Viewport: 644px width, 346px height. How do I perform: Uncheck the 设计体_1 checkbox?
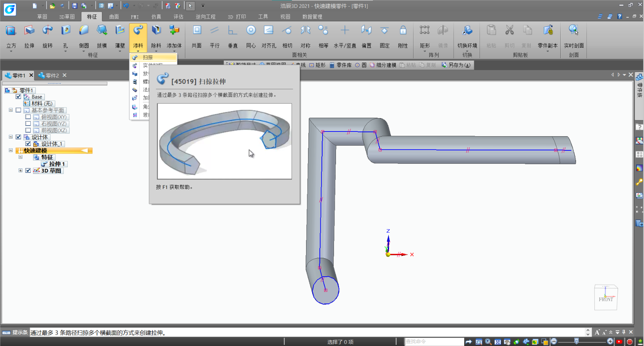pyautogui.click(x=28, y=144)
